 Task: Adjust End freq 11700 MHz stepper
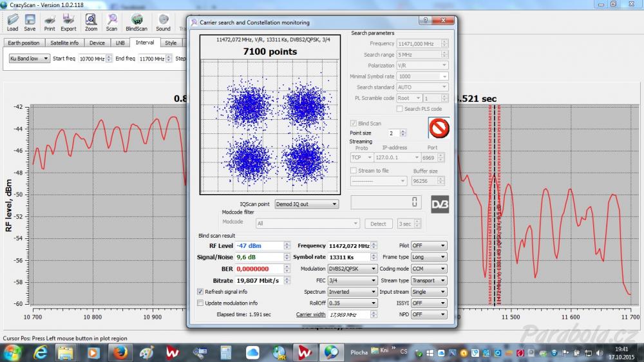[168, 59]
